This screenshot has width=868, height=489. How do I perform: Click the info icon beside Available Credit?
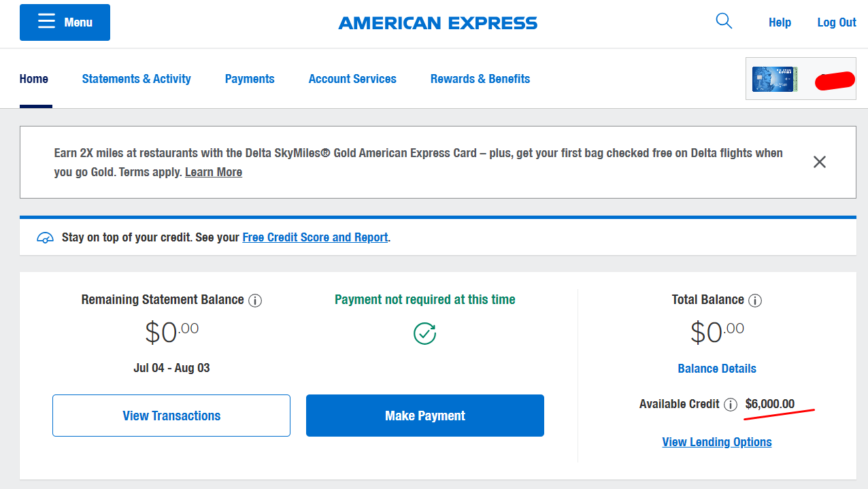731,405
